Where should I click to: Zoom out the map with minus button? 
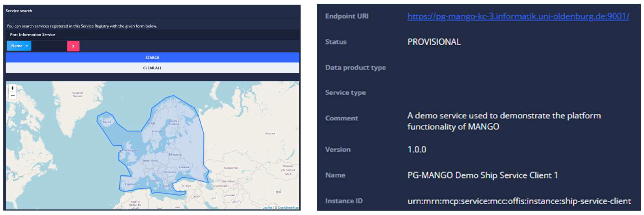12,96
